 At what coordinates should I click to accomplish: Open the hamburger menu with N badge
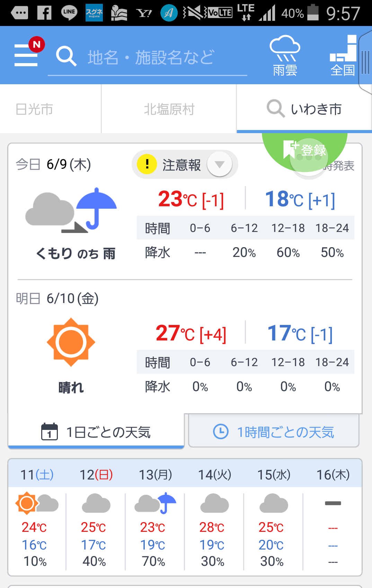[x=27, y=54]
